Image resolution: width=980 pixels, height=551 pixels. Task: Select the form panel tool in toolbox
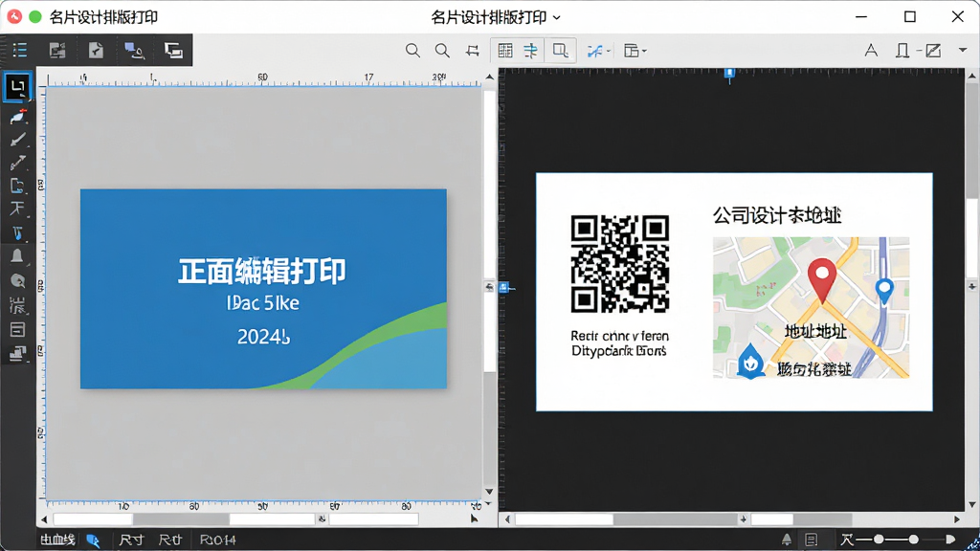17,329
